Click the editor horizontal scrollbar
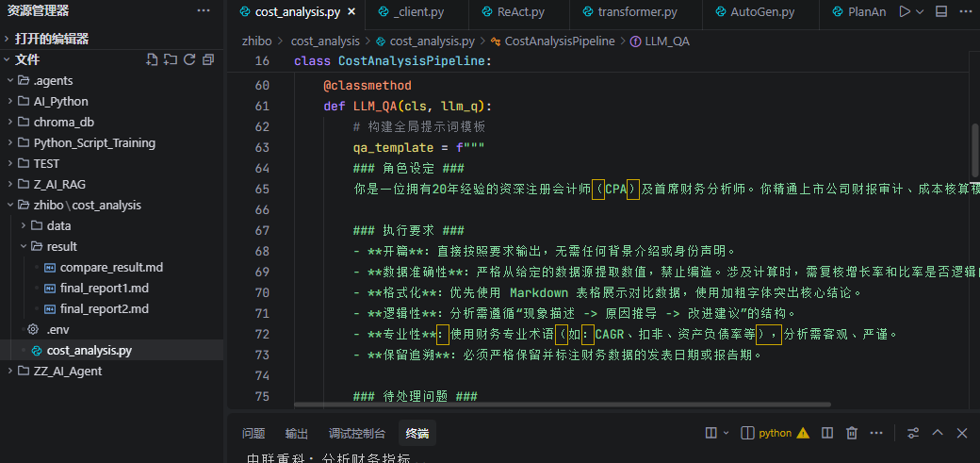 563,405
